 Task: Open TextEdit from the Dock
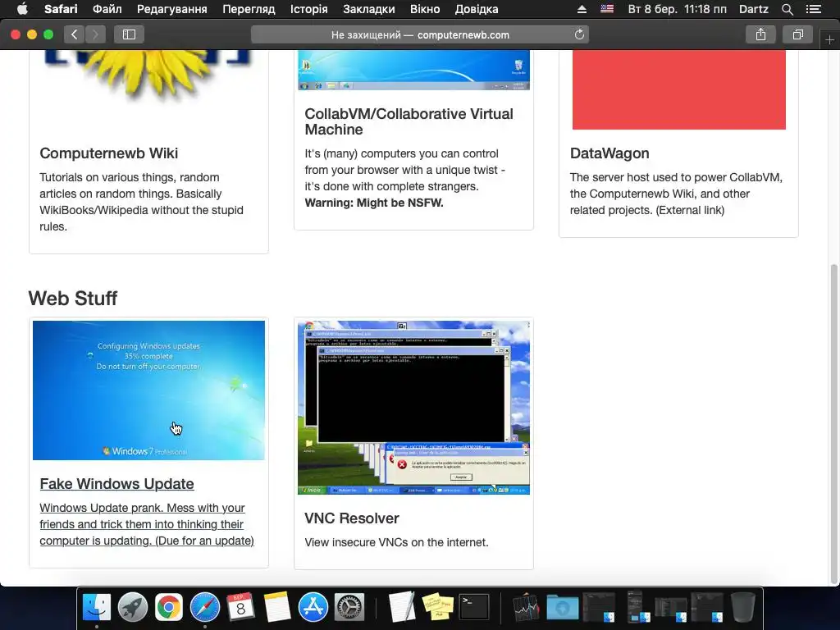click(x=402, y=608)
